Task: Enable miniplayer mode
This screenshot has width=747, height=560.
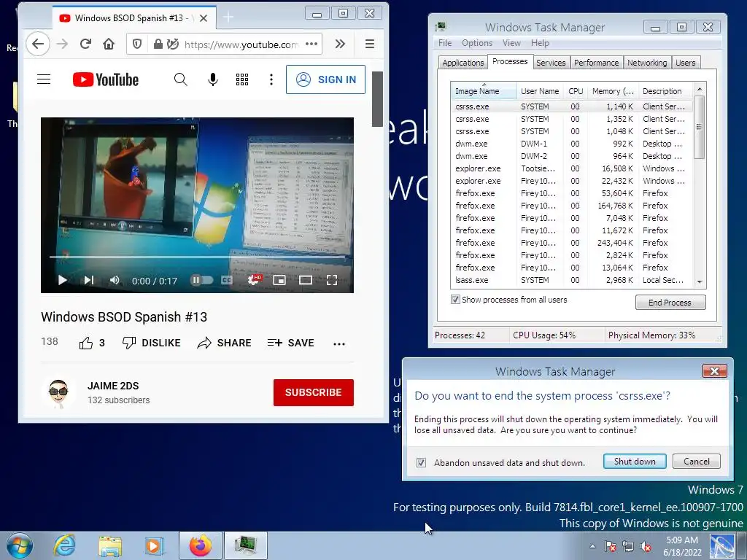Action: click(x=279, y=280)
